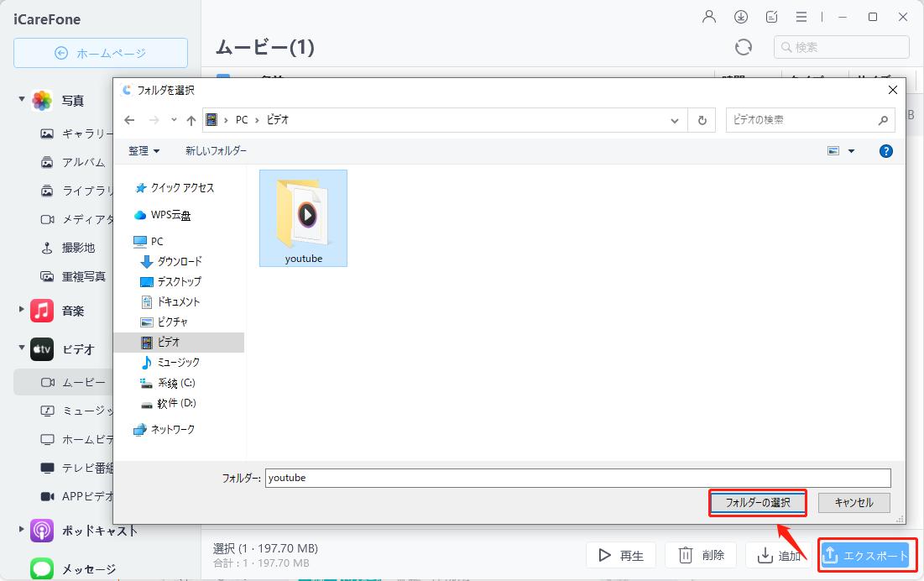
Task: Select ミュージック in the navigation pane
Action: click(170, 363)
